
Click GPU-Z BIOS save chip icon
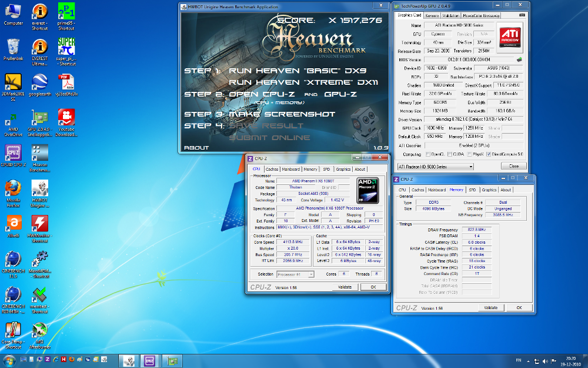519,59
